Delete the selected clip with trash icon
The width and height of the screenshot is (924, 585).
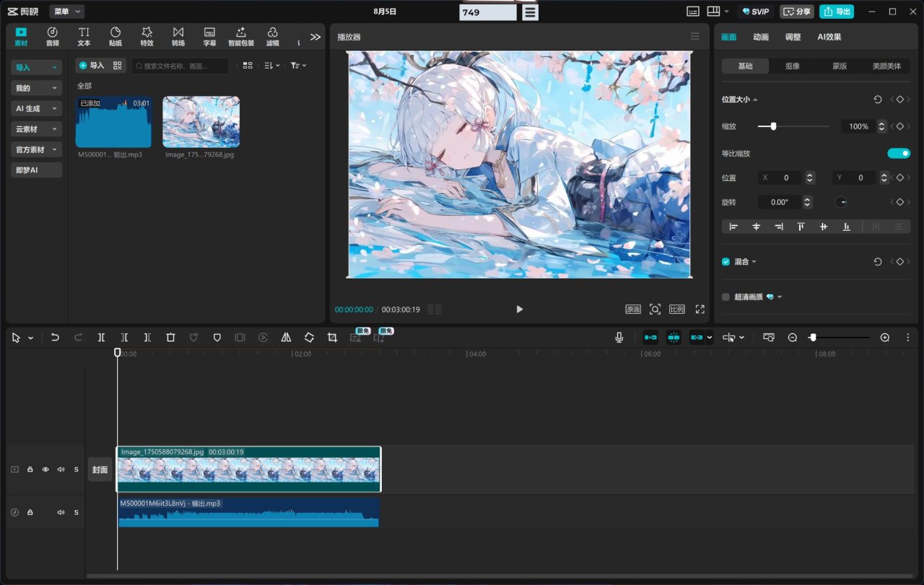[x=170, y=337]
